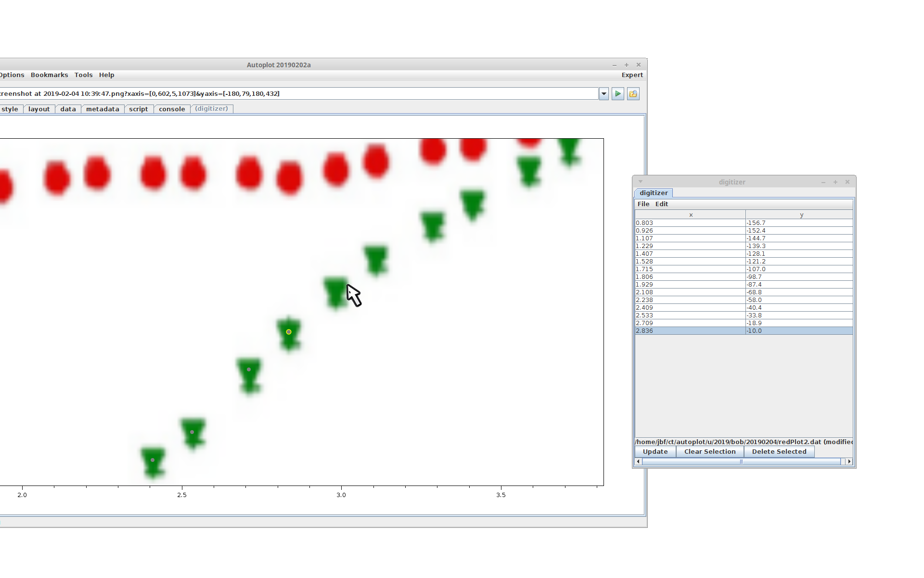Click the green marker under the mouse cursor
This screenshot has height=578, width=924.
336,292
